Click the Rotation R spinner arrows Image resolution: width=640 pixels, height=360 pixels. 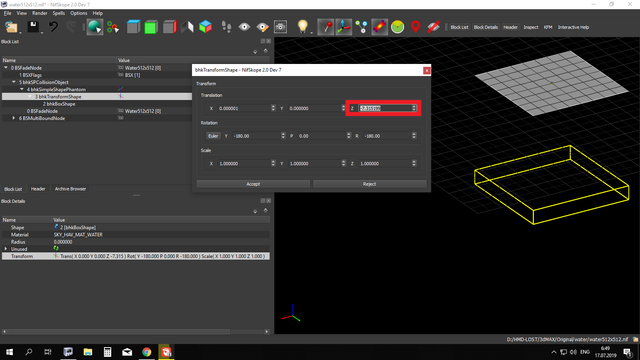tap(414, 136)
